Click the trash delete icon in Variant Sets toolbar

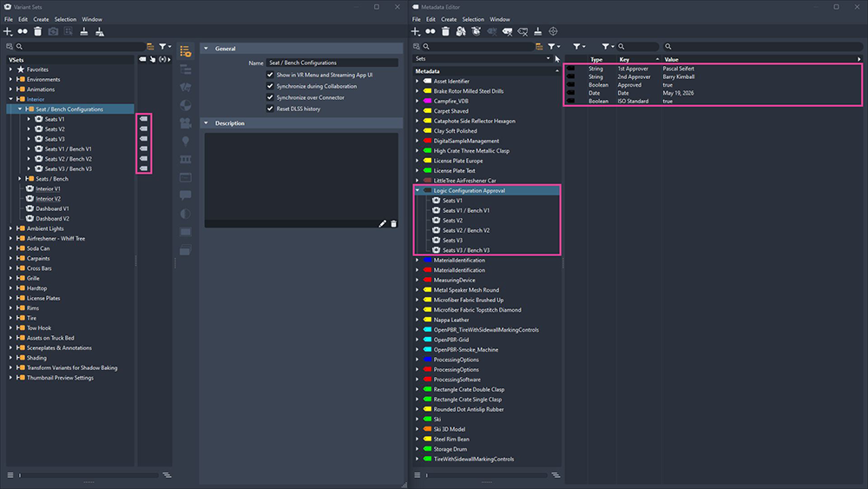tap(37, 31)
